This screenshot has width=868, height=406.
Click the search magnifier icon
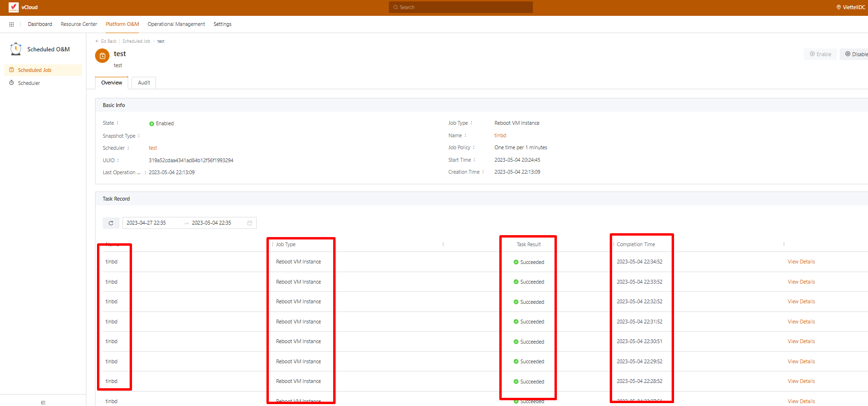396,7
